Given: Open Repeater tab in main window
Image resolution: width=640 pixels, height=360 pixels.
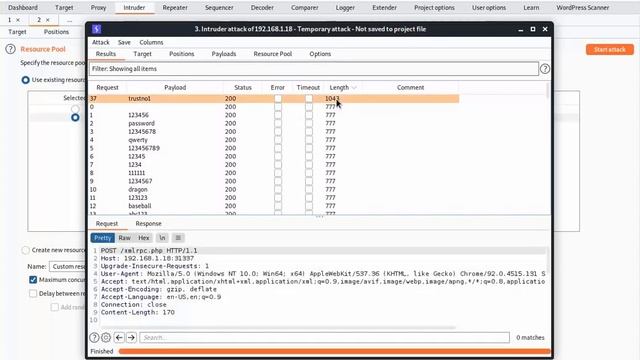Looking at the screenshot, I should 175,7.
